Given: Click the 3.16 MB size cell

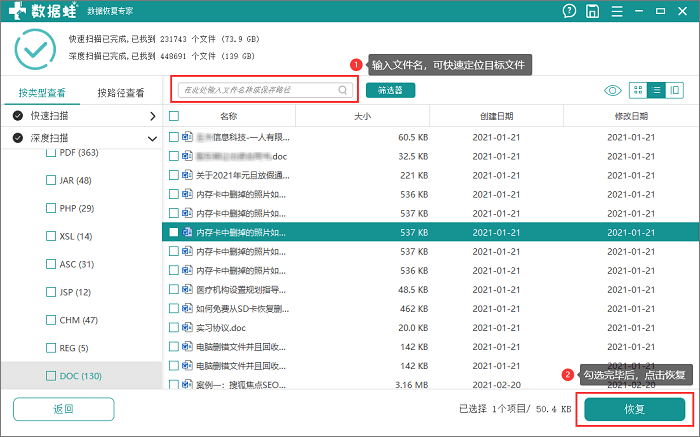Looking at the screenshot, I should tap(412, 384).
